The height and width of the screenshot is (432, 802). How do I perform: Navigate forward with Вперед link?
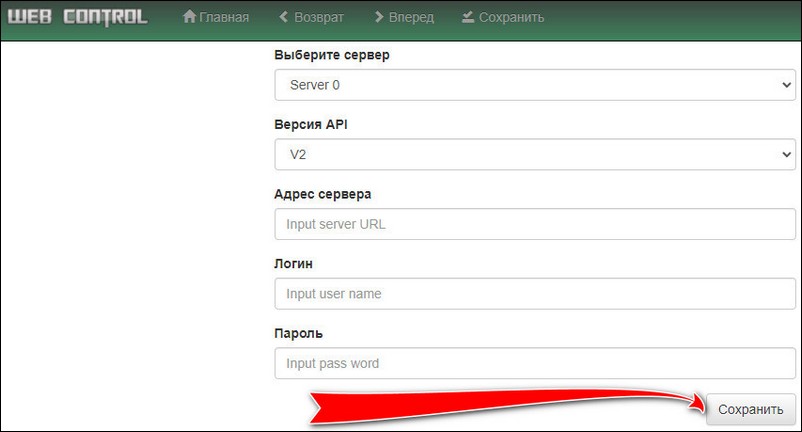click(x=411, y=17)
